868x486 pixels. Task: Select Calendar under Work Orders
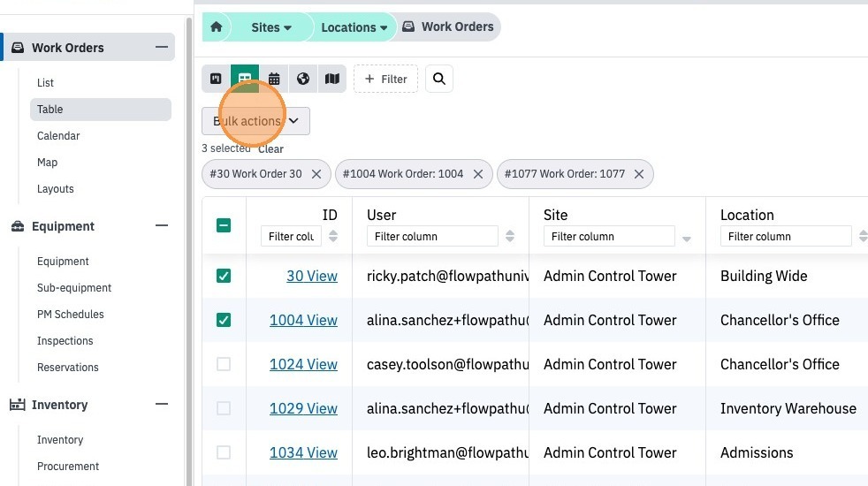tap(58, 135)
